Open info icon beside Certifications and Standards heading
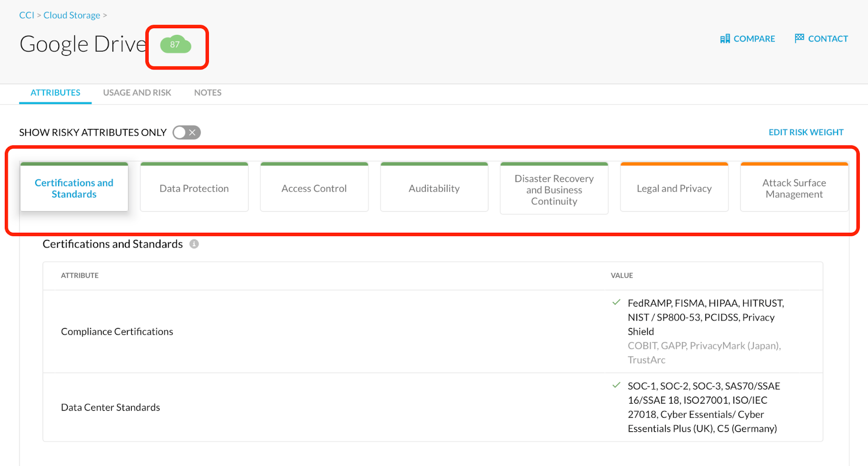Image resolution: width=868 pixels, height=466 pixels. coord(194,244)
